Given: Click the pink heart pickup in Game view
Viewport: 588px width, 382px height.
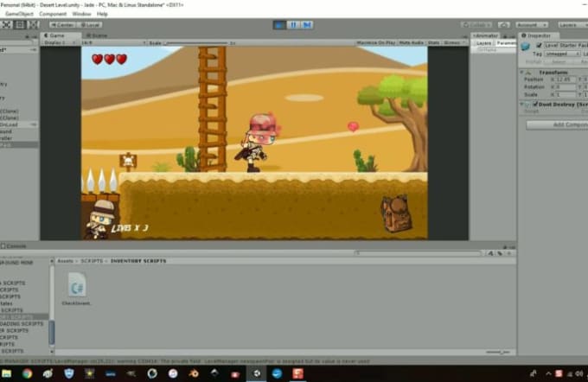Looking at the screenshot, I should click(353, 127).
